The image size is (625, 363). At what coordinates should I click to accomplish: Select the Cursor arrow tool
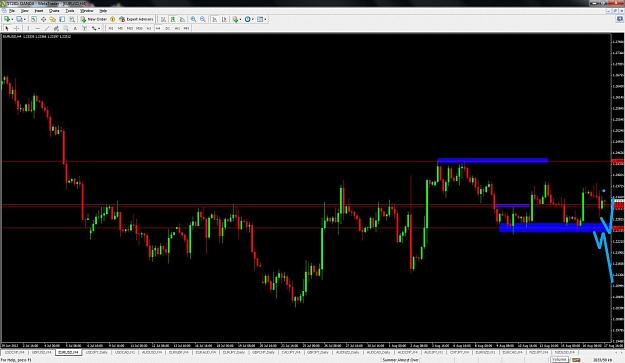[x=7, y=28]
